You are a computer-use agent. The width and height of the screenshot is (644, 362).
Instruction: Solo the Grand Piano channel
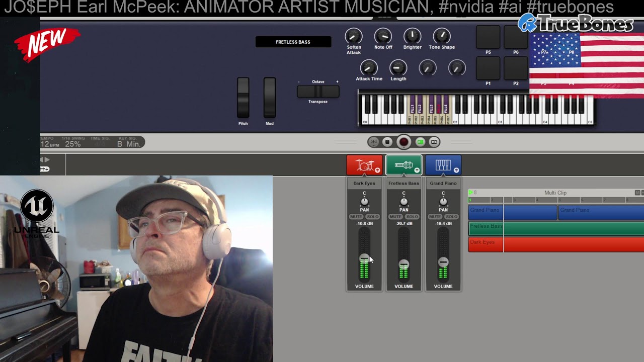point(451,217)
